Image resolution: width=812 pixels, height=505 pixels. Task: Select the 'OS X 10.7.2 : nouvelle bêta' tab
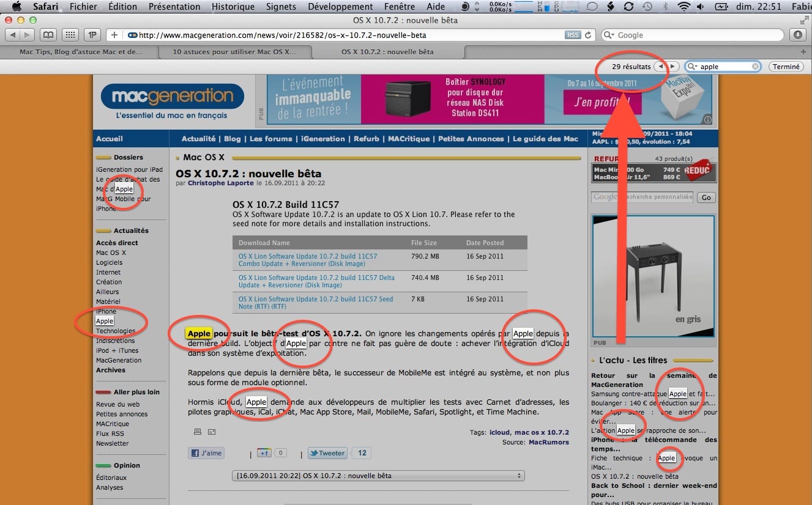click(387, 52)
